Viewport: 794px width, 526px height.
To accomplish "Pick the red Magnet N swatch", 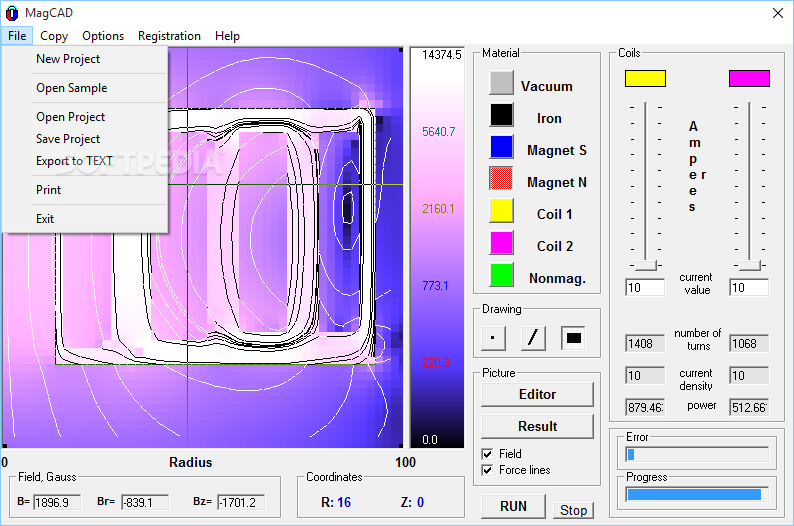I will [501, 179].
